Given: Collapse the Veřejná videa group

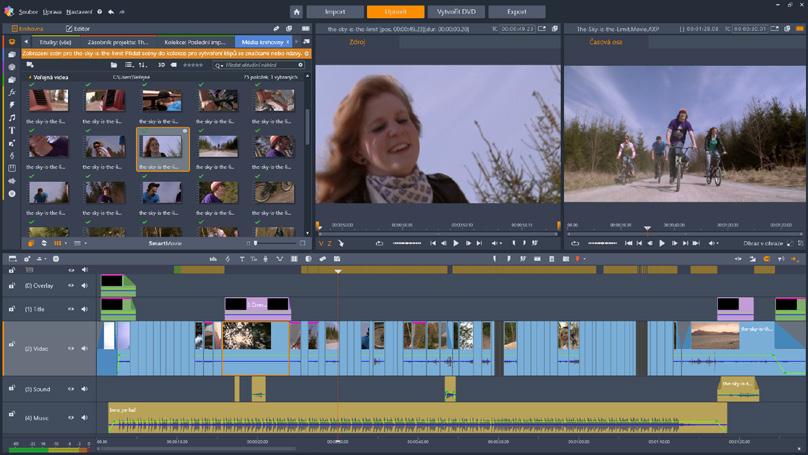Looking at the screenshot, I should 30,77.
